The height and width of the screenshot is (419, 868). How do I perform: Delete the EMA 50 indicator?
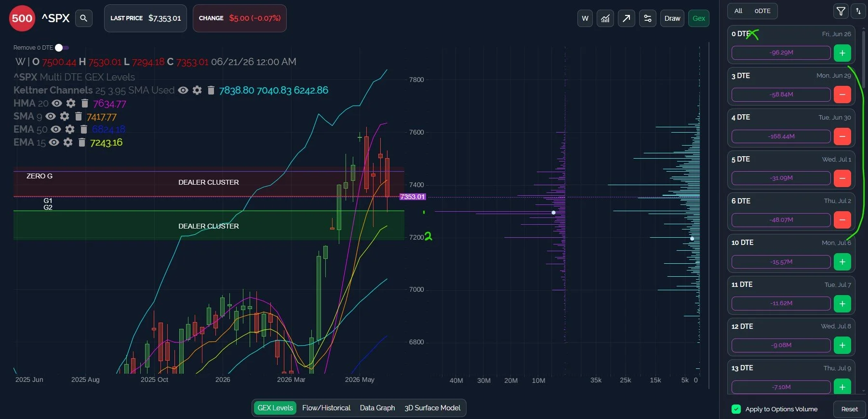[x=83, y=129]
